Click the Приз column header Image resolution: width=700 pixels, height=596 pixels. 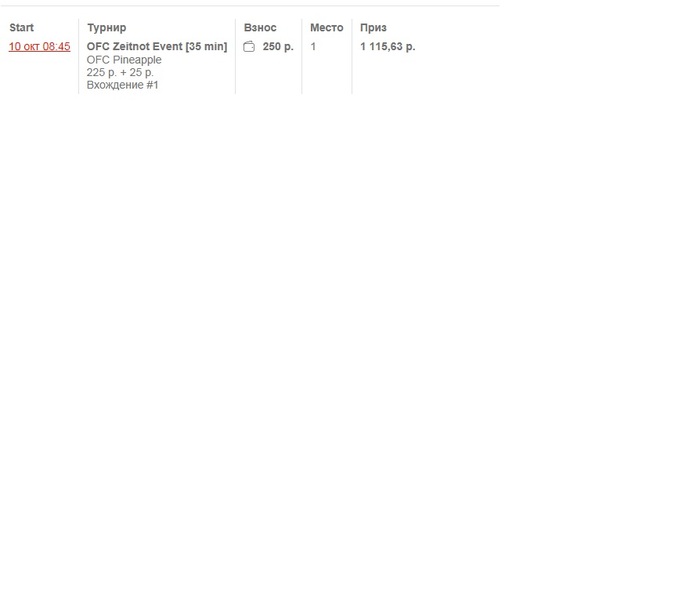coord(373,28)
